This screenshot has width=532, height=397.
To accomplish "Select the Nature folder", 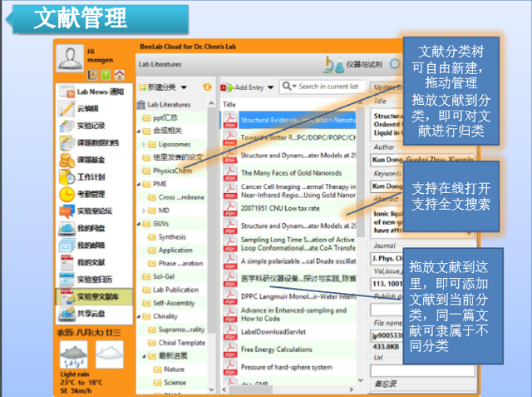I will 174,370.
